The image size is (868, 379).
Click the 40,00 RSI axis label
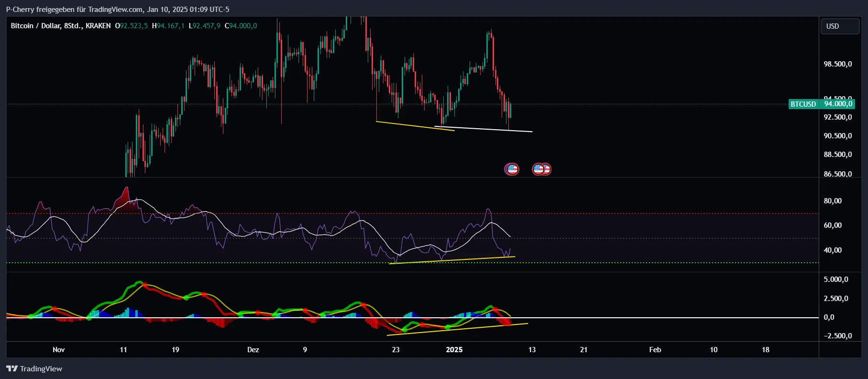[833, 250]
